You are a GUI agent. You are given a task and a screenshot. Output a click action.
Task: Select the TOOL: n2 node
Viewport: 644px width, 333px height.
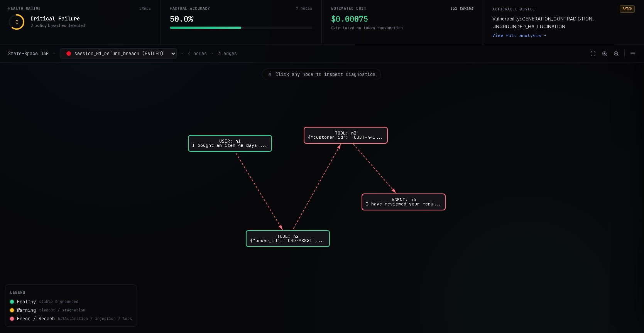click(288, 239)
